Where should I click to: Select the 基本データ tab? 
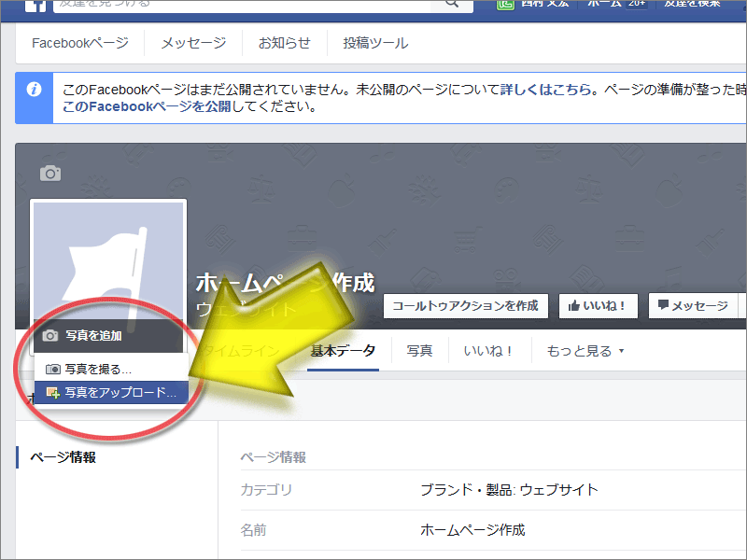click(343, 352)
